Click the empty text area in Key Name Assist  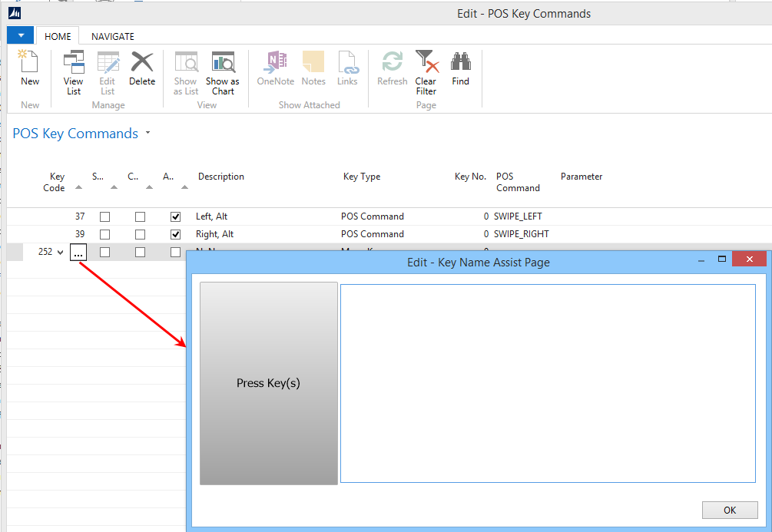(547, 383)
